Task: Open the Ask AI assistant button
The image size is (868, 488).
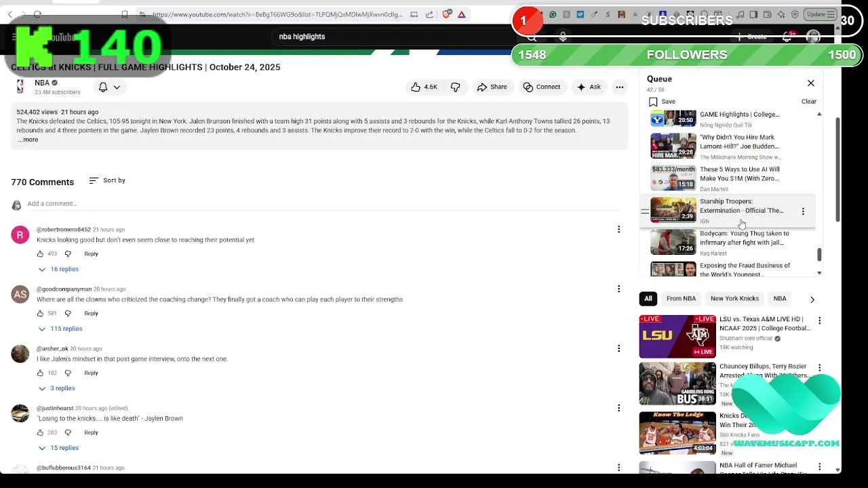Action: (x=589, y=87)
